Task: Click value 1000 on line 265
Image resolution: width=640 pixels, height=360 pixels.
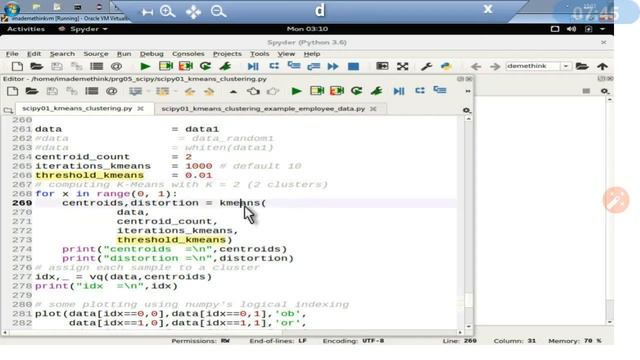Action: tap(198, 166)
